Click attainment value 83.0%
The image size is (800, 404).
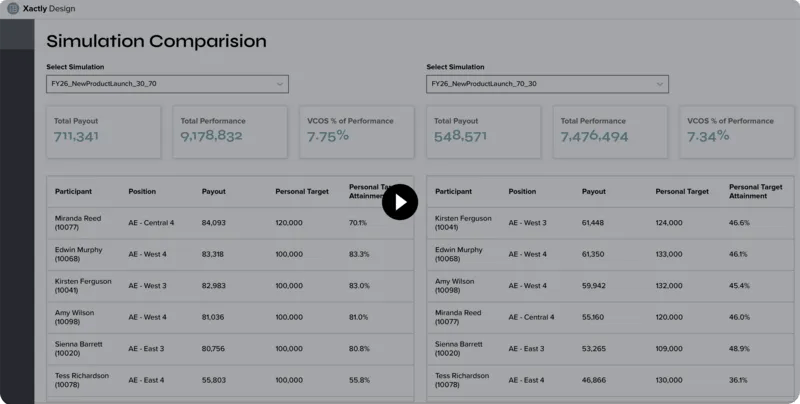pos(360,286)
